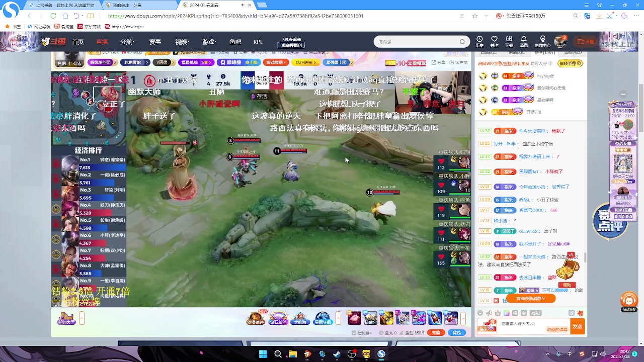This screenshot has height=362, width=644.
Task: Open the 星际狂飙 gift icon
Action: (322, 318)
